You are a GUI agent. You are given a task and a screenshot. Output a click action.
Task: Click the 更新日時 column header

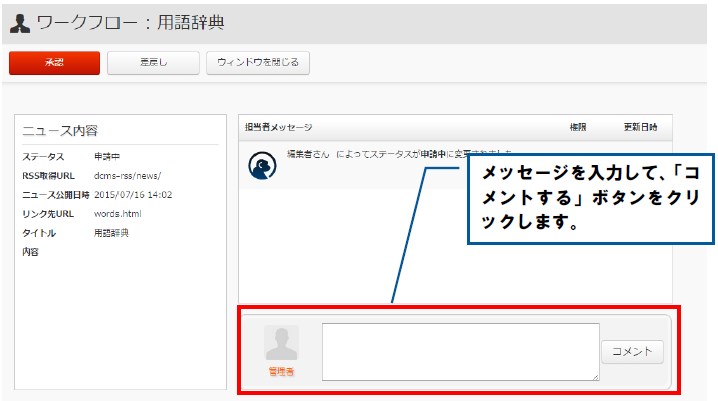(x=640, y=127)
